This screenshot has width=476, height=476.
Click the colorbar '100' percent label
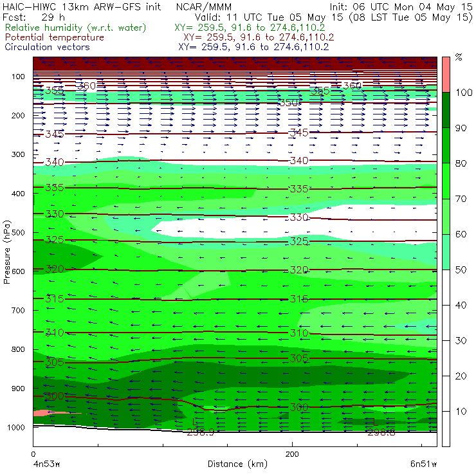(x=464, y=92)
